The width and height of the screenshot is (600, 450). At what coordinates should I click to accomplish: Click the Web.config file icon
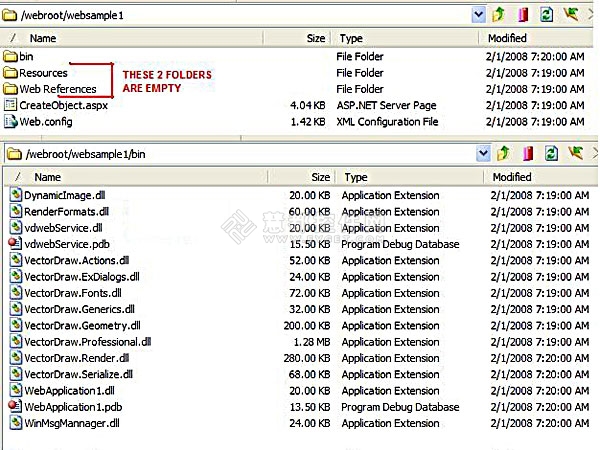[10, 121]
